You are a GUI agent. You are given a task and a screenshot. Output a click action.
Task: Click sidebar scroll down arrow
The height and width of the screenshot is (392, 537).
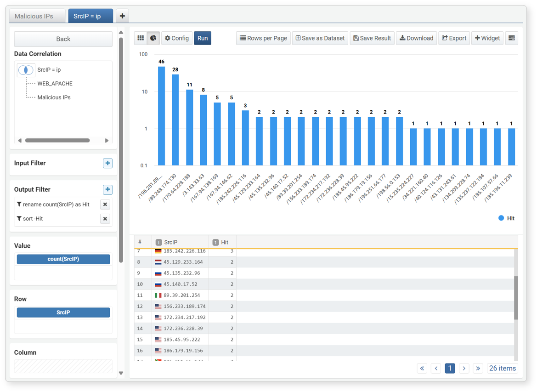(121, 373)
